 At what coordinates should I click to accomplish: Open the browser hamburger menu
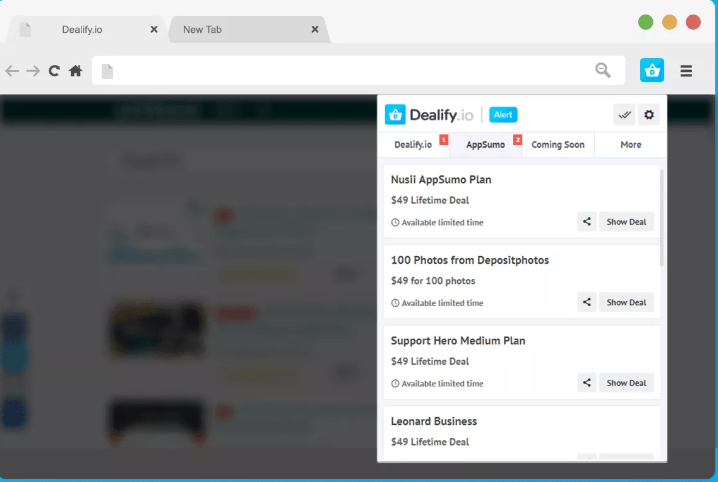[686, 70]
